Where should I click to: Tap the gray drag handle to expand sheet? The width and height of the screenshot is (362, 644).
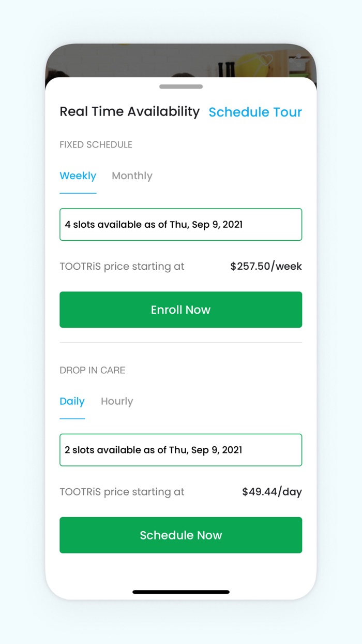point(180,87)
